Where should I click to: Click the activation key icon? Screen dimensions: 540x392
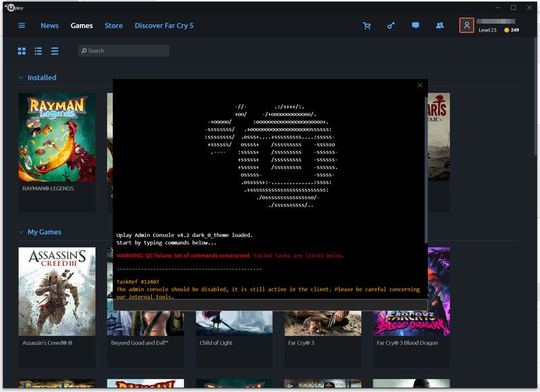(391, 26)
